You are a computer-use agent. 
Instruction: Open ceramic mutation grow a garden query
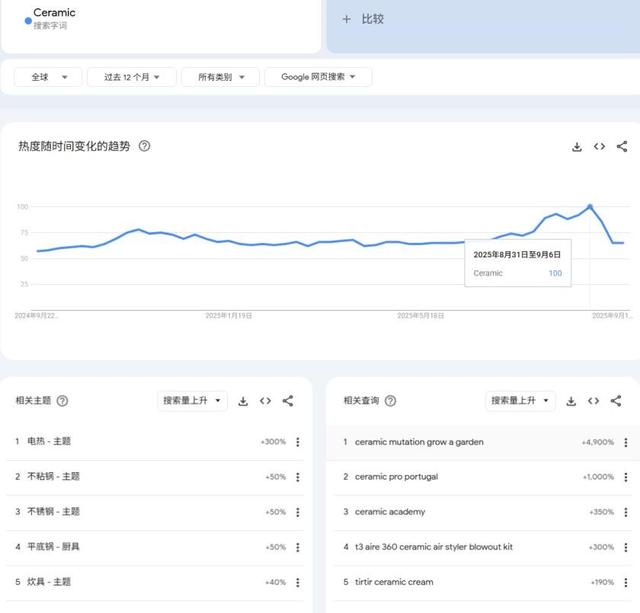[419, 442]
